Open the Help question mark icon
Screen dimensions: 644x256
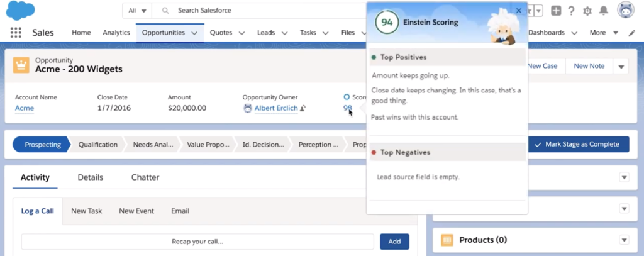pyautogui.click(x=571, y=11)
